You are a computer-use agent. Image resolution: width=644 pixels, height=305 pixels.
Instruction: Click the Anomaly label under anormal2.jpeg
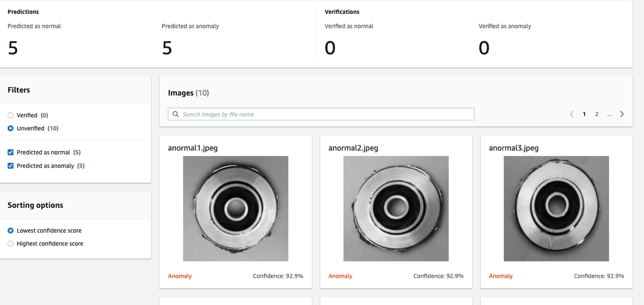coord(340,276)
